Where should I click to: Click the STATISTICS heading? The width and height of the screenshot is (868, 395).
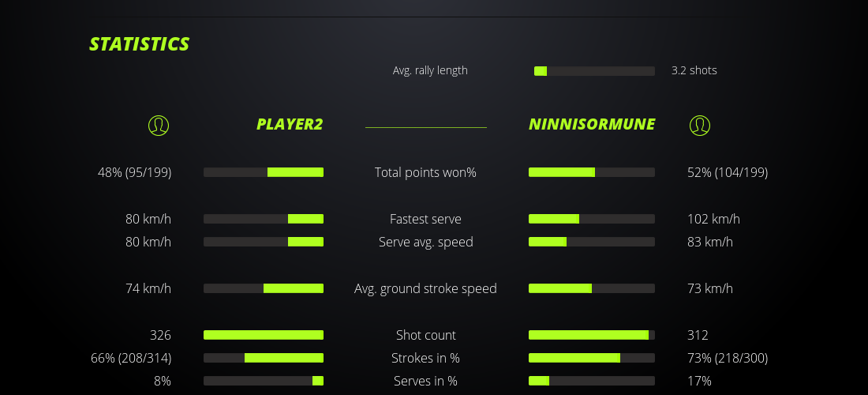click(140, 44)
